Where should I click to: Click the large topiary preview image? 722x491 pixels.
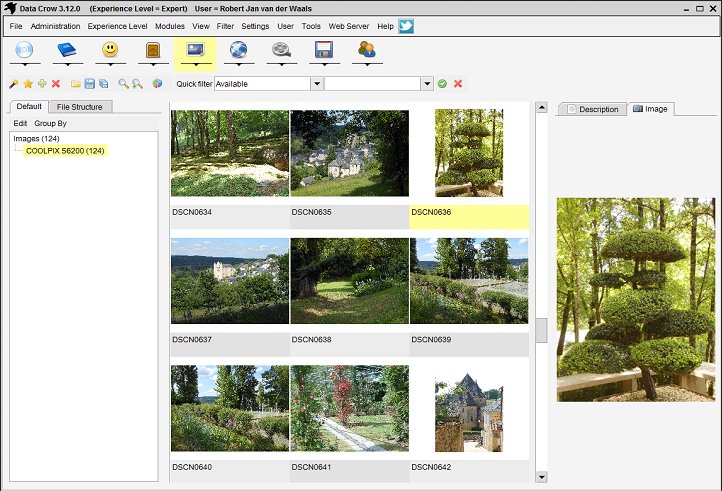tap(635, 300)
